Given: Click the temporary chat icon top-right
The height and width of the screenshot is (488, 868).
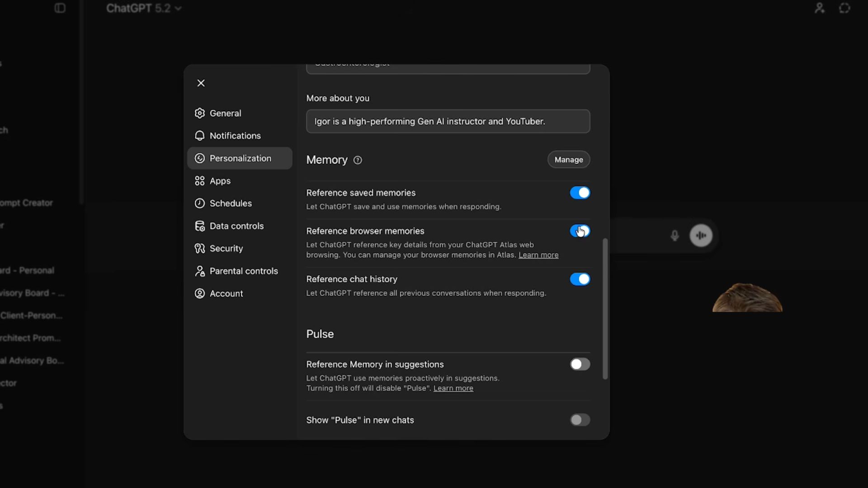Looking at the screenshot, I should [844, 8].
